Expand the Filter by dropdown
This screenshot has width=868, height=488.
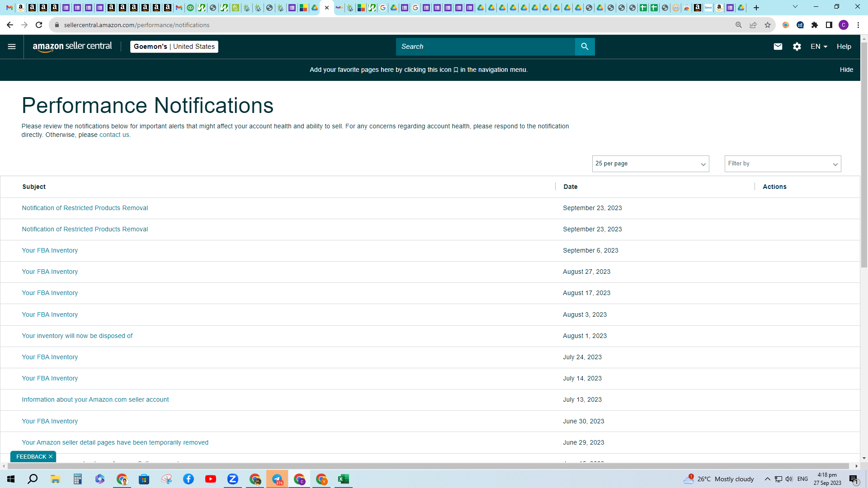tap(783, 164)
